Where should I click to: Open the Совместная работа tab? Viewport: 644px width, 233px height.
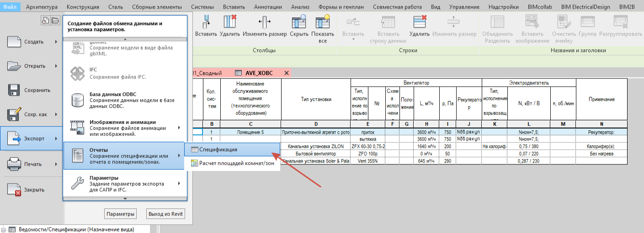398,7
